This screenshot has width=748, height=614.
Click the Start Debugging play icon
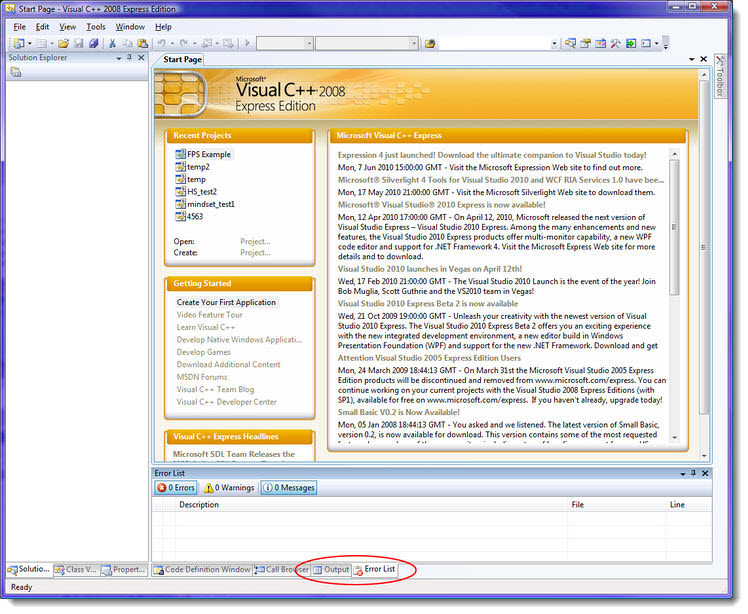click(x=248, y=43)
